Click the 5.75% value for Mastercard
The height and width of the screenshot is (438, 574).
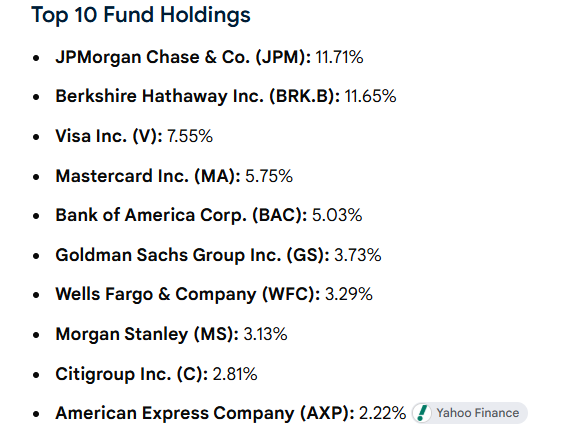click(269, 176)
